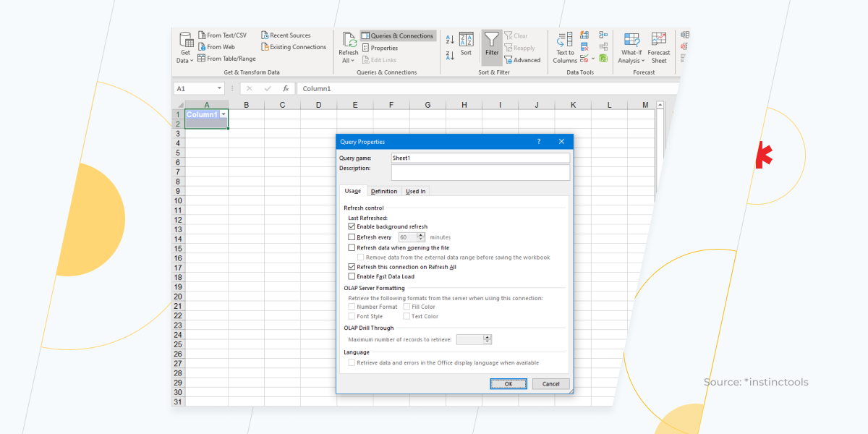
Task: Switch to the Usage tab
Action: point(352,191)
